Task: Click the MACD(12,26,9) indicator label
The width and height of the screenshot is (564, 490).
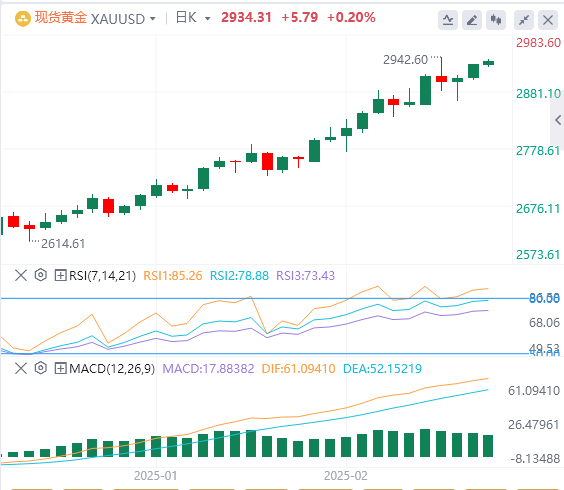Action: click(112, 368)
